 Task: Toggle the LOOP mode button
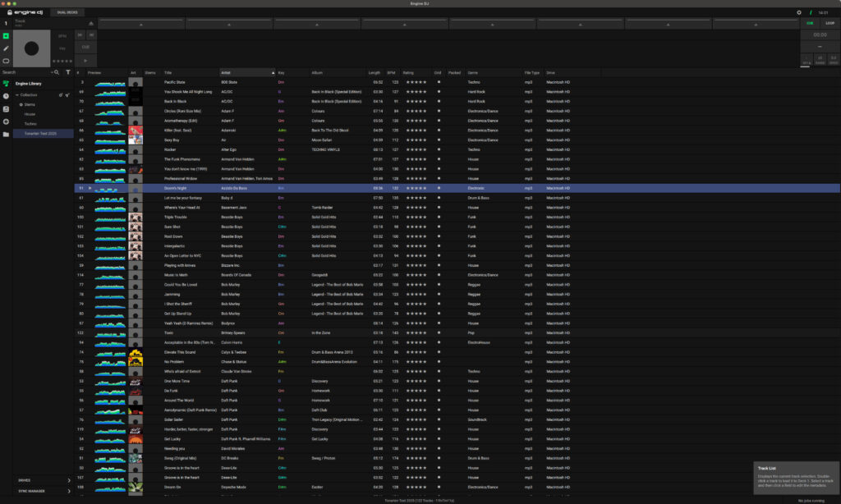click(830, 23)
